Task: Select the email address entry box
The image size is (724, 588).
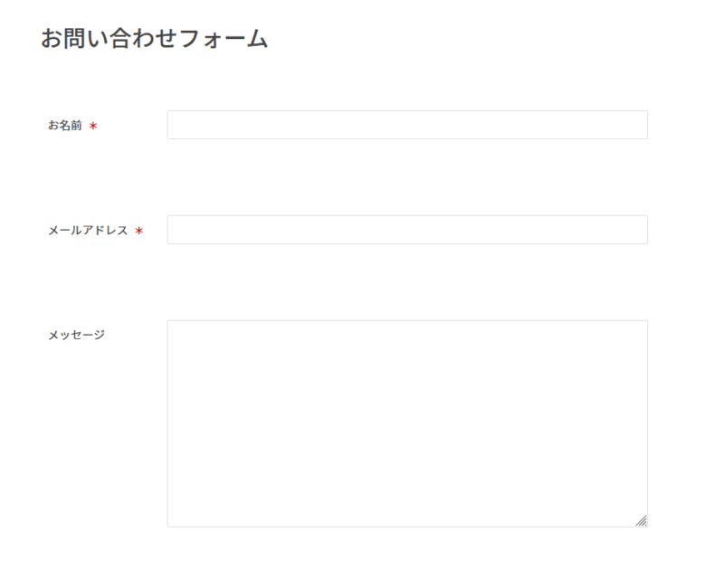Action: pos(407,230)
